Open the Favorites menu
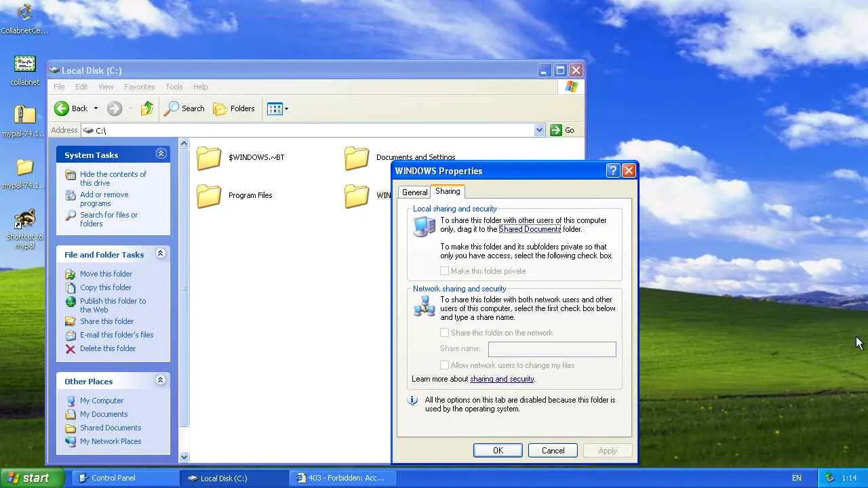Screen dimensions: 868x488 pos(140,87)
